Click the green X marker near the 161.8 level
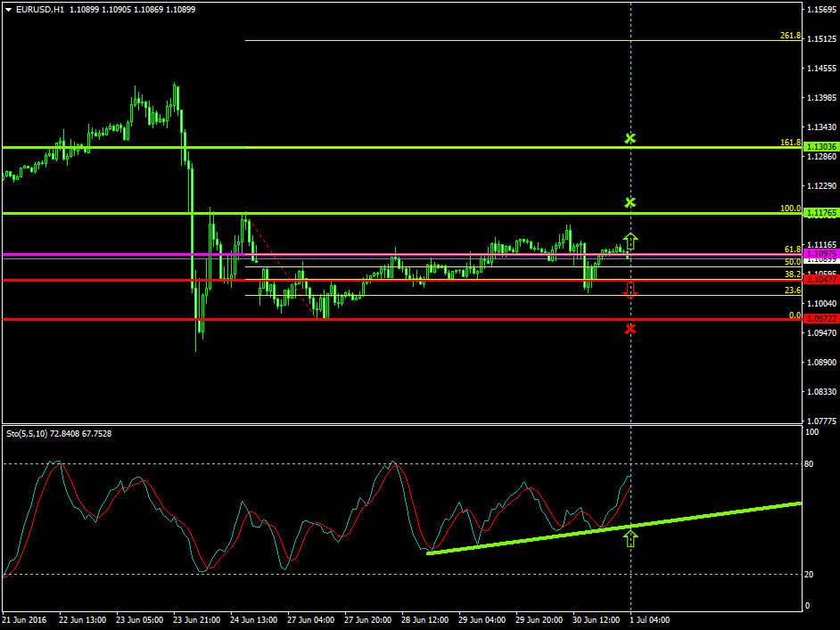The image size is (840, 630). 630,138
